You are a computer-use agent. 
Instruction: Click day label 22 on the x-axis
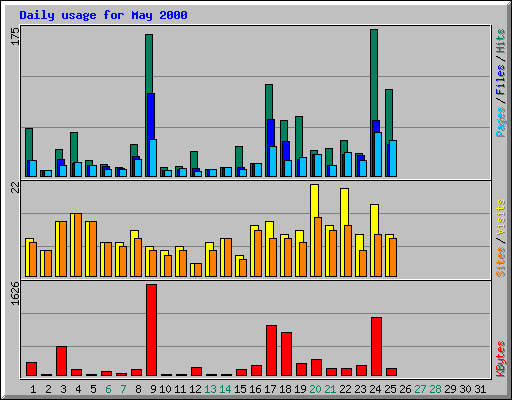345,389
